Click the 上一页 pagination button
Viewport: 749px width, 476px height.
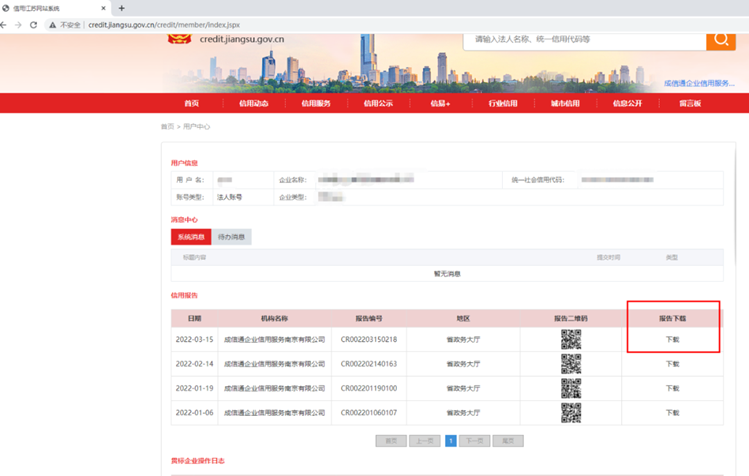coord(425,441)
